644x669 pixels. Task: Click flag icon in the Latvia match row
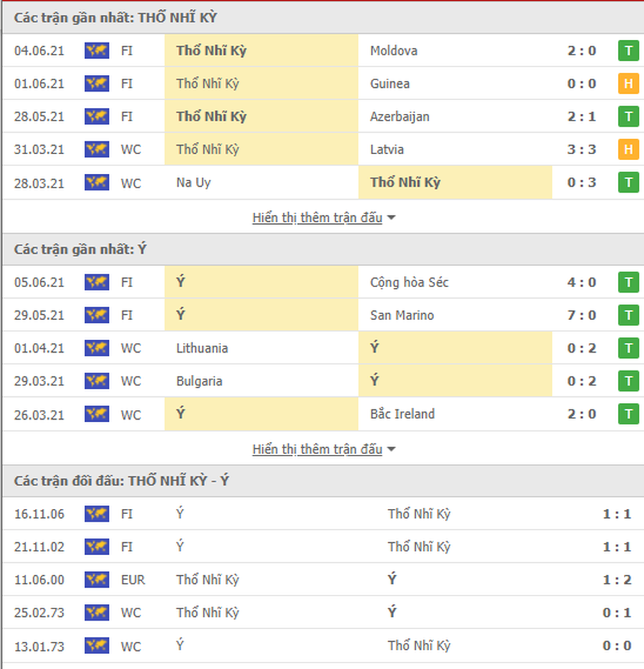(96, 149)
